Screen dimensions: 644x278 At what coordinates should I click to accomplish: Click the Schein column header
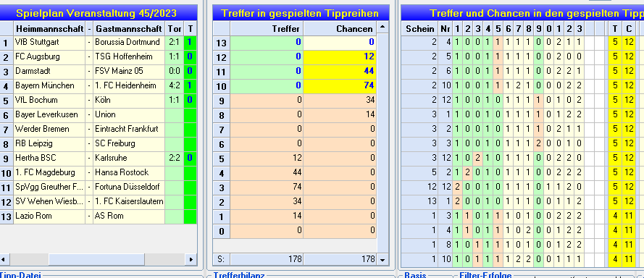click(x=419, y=29)
